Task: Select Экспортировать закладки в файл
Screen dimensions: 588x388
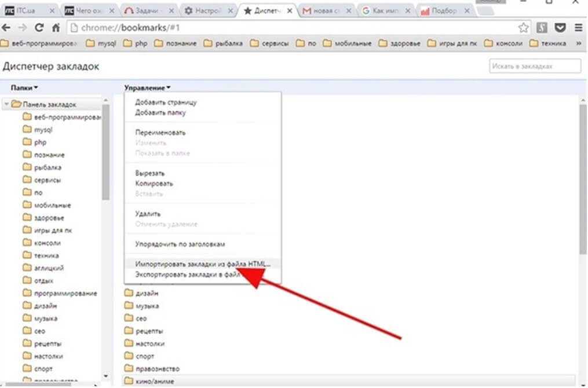Action: (203, 275)
